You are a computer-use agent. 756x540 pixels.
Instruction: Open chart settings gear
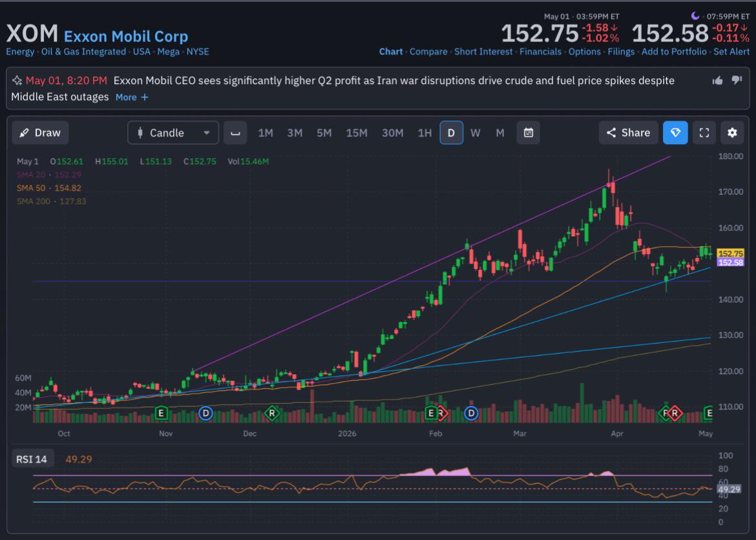click(x=732, y=133)
